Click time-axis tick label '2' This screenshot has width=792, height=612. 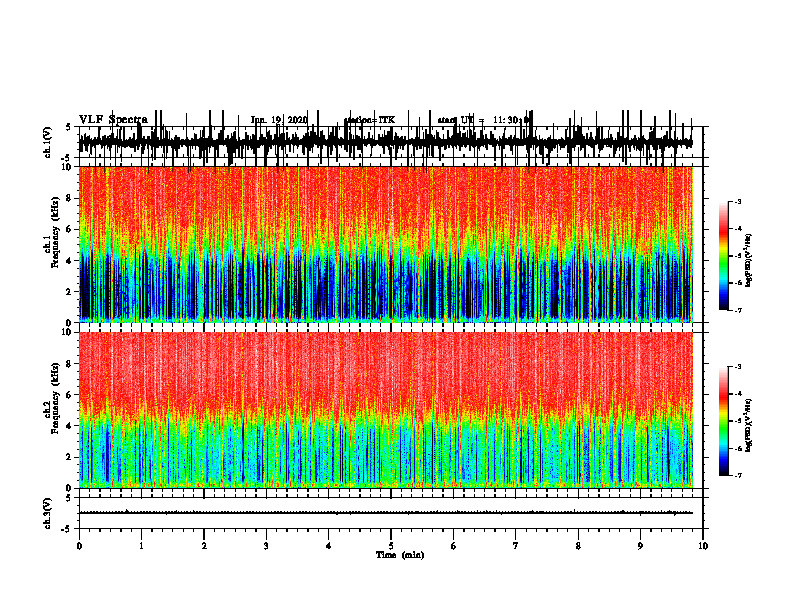pos(204,546)
